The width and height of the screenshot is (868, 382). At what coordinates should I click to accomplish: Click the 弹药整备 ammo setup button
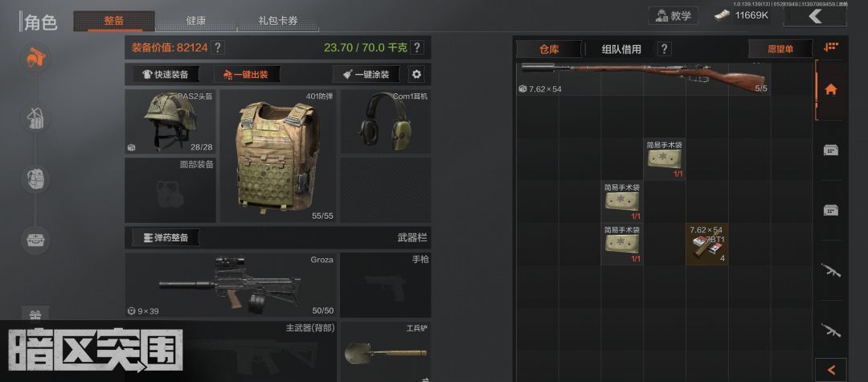(166, 237)
